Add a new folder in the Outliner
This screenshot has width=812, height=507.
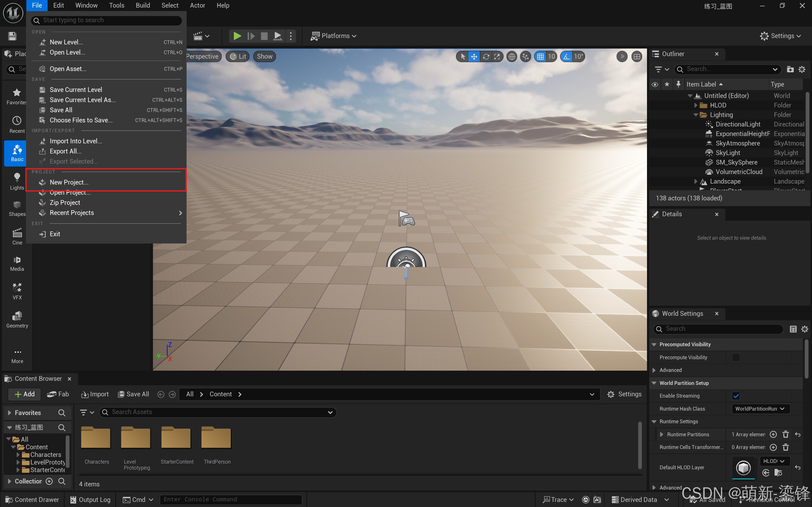click(790, 69)
